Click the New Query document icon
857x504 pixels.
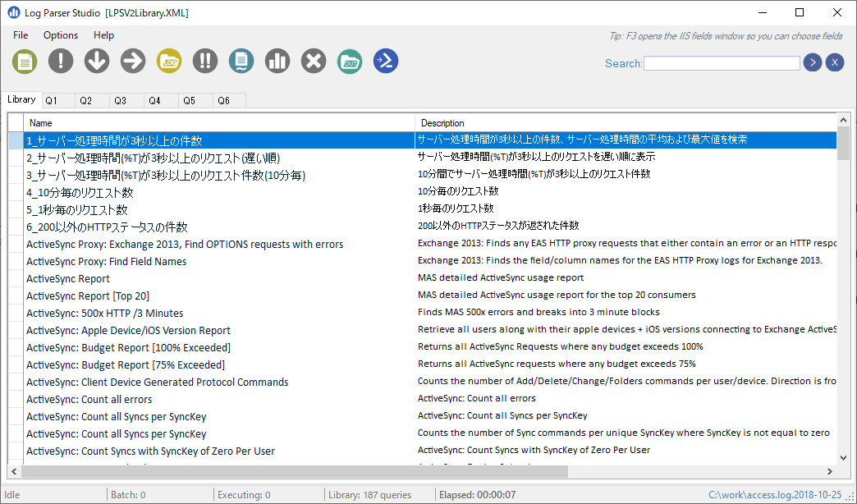click(x=25, y=62)
